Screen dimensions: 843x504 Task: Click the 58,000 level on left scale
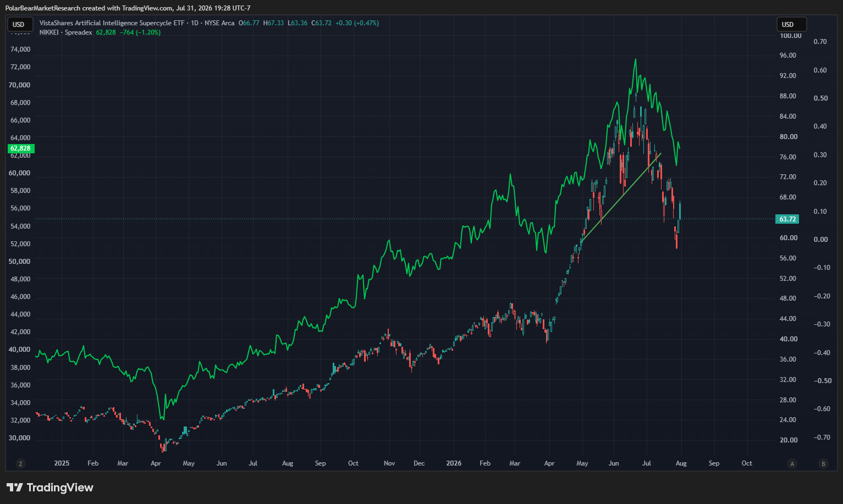coord(20,191)
